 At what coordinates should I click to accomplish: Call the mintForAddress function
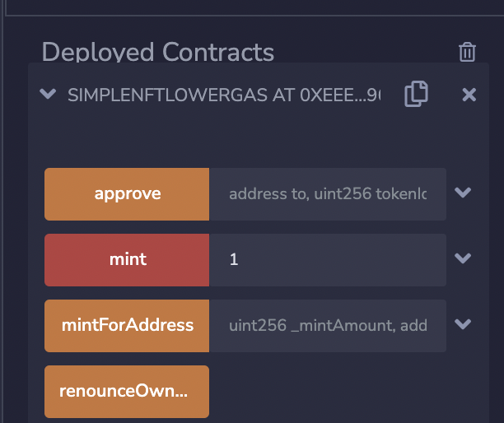click(127, 325)
